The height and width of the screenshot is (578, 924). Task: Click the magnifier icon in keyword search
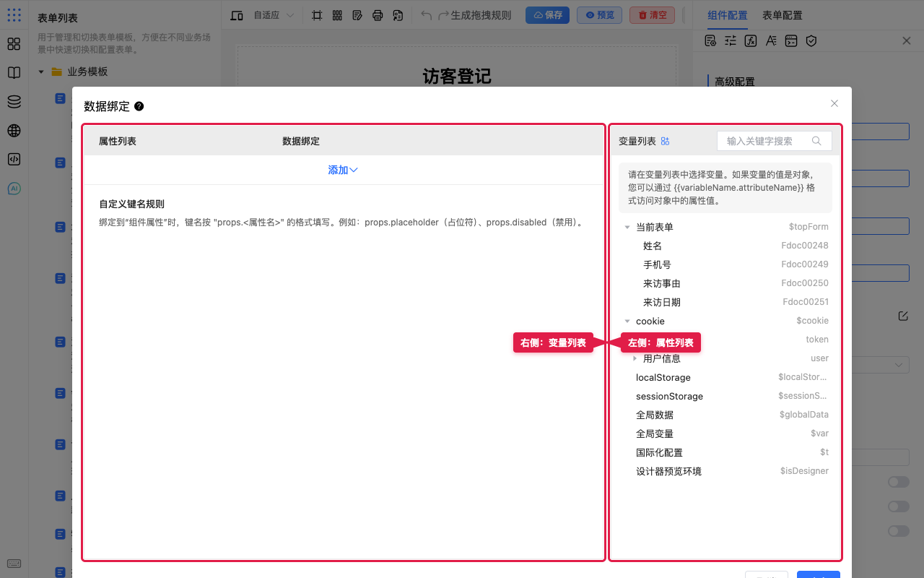pos(816,141)
